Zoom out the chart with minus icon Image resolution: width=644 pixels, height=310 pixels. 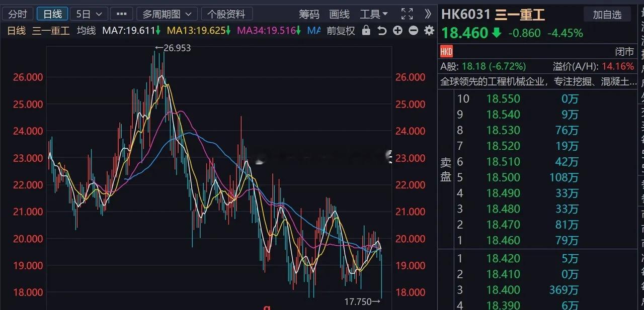pyautogui.click(x=413, y=31)
